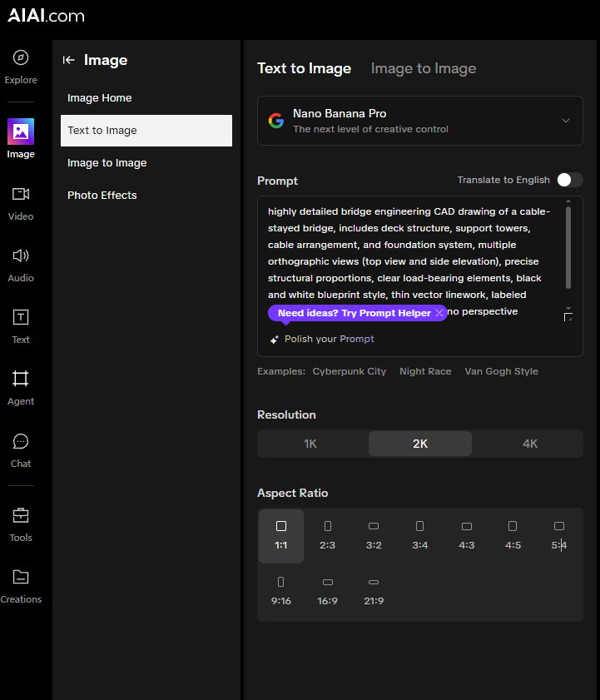Toggle Translate to English switch

point(570,180)
